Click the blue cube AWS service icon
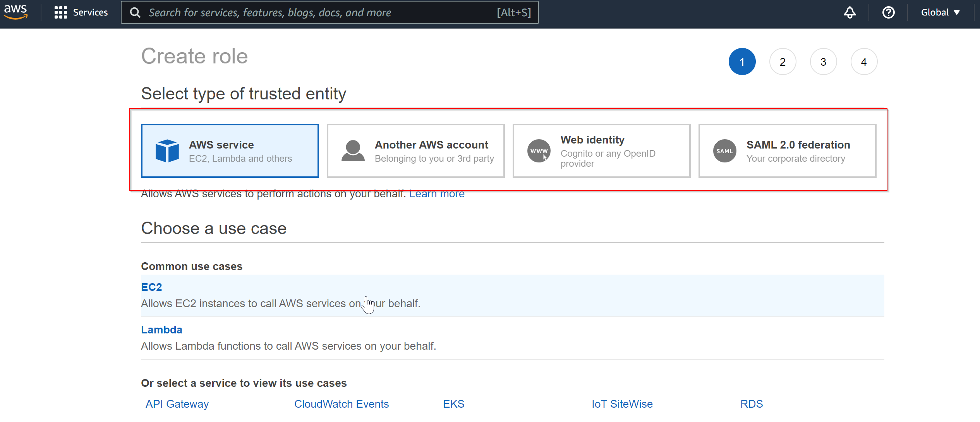Image resolution: width=980 pixels, height=422 pixels. click(167, 151)
